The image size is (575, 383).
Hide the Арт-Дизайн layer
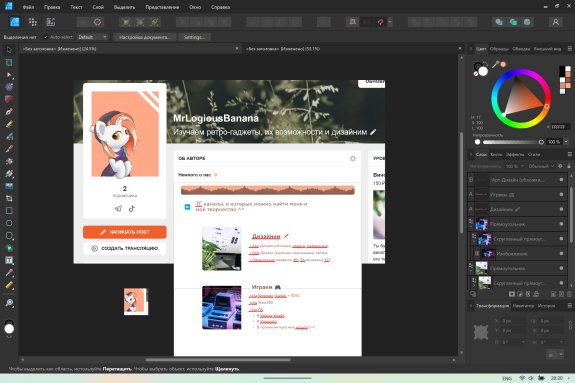click(561, 180)
